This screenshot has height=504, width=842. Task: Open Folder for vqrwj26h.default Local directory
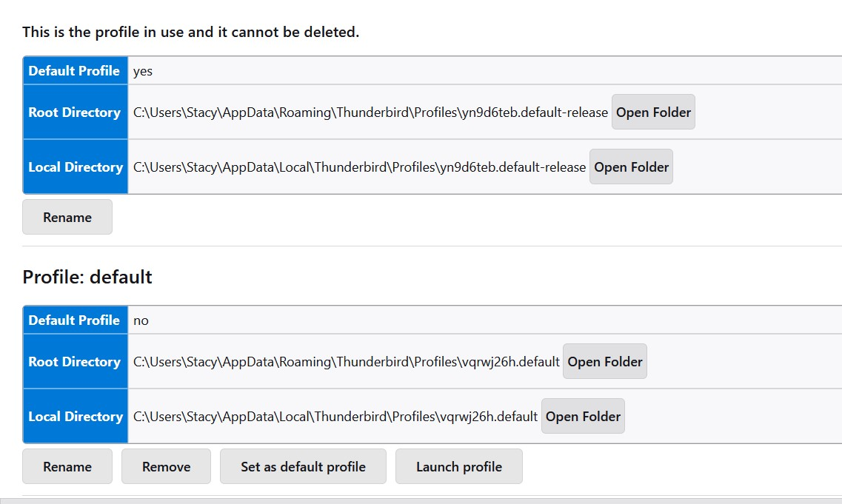coord(583,417)
